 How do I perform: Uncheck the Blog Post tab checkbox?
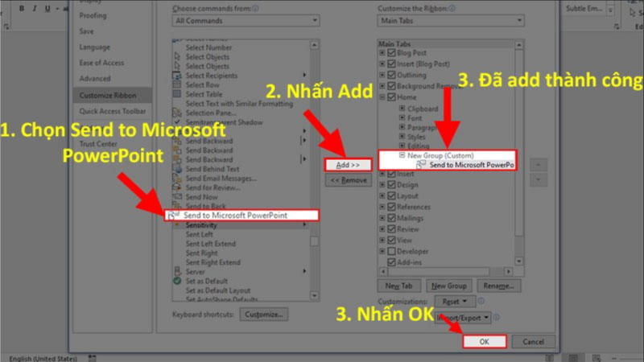click(391, 52)
